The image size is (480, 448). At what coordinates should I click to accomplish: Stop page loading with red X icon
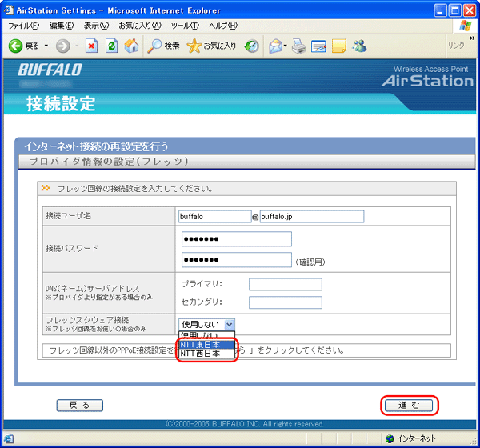click(91, 46)
